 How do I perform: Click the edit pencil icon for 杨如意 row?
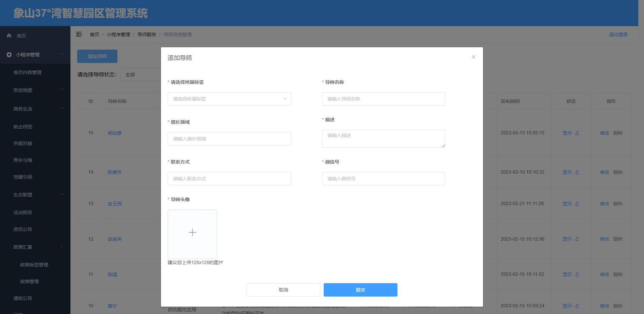[577, 133]
